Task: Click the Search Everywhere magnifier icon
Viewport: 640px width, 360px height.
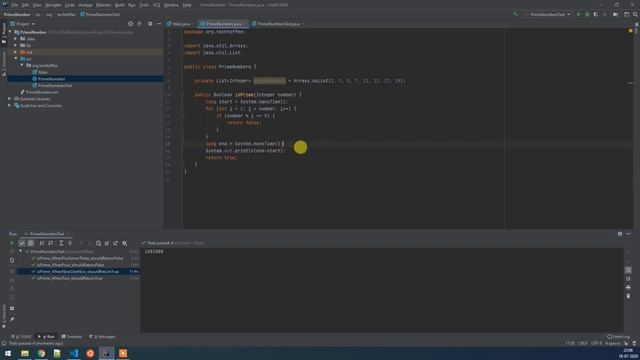Action: click(x=636, y=14)
